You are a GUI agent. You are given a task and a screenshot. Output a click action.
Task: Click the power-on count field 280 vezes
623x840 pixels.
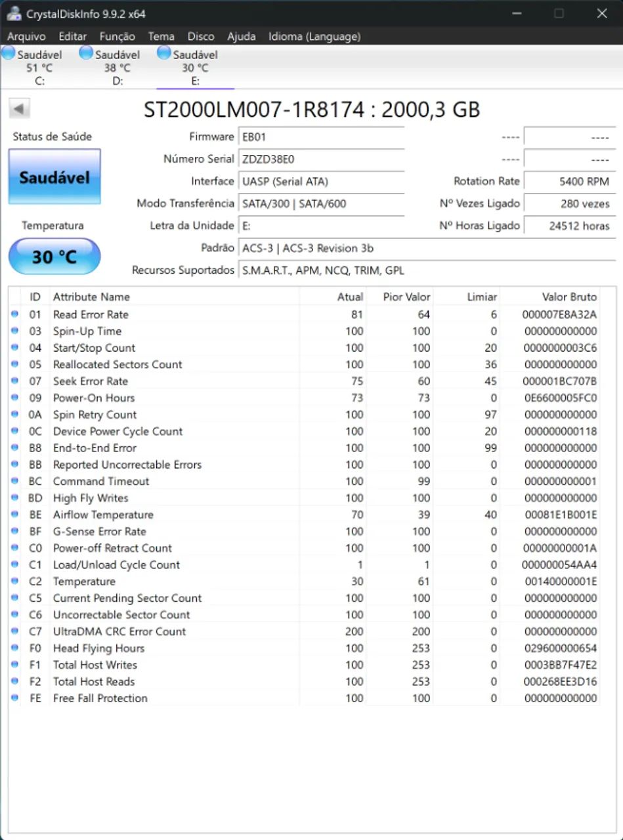(570, 204)
